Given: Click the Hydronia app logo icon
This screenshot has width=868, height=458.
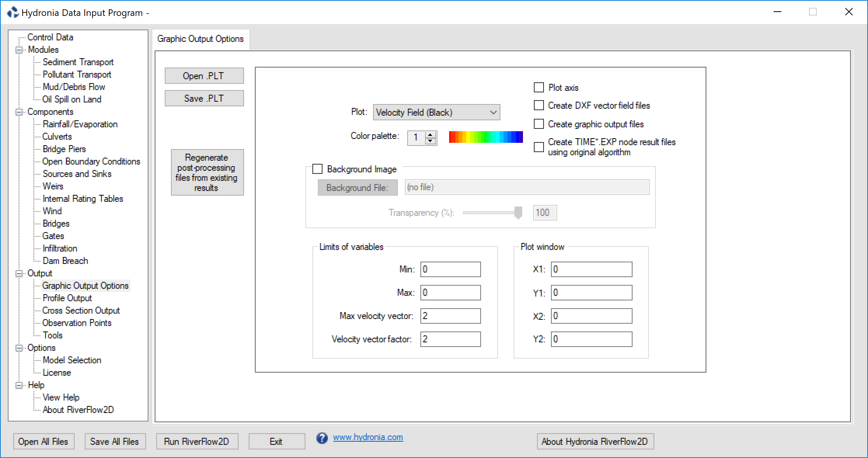Looking at the screenshot, I should coord(13,12).
